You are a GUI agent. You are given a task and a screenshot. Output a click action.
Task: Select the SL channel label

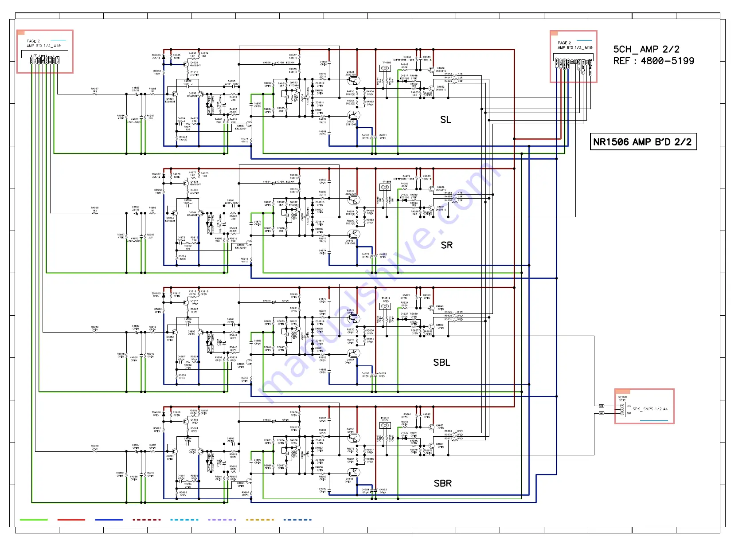tap(445, 120)
